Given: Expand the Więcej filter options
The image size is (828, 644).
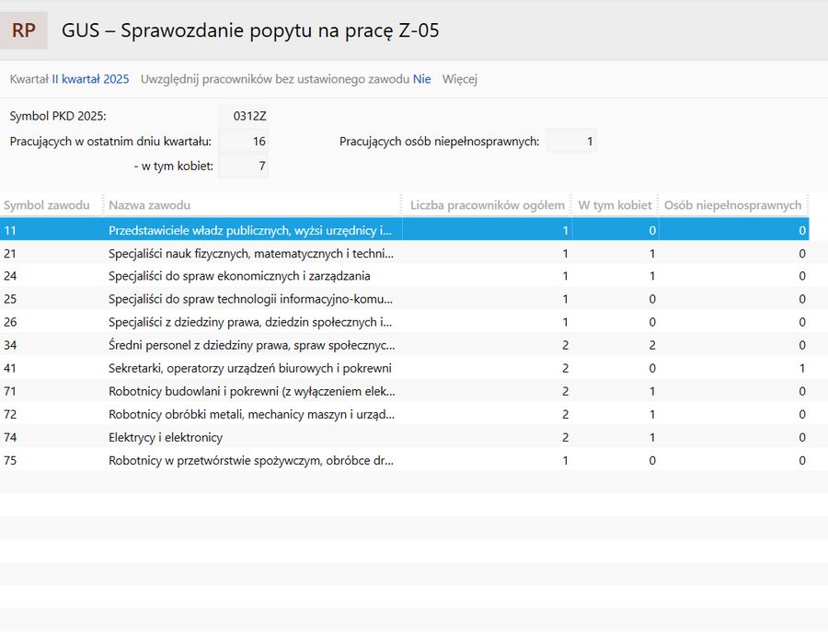Looking at the screenshot, I should tap(459, 79).
